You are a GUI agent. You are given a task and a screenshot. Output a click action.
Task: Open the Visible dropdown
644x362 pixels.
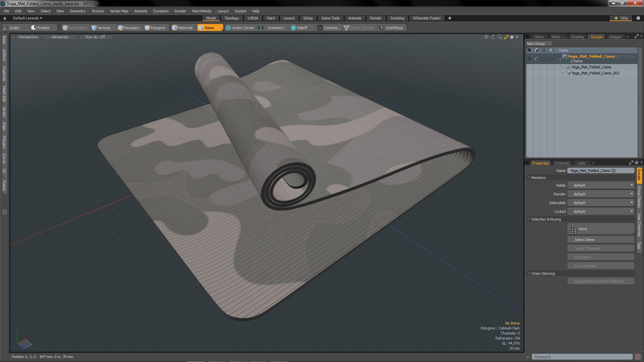click(x=600, y=185)
